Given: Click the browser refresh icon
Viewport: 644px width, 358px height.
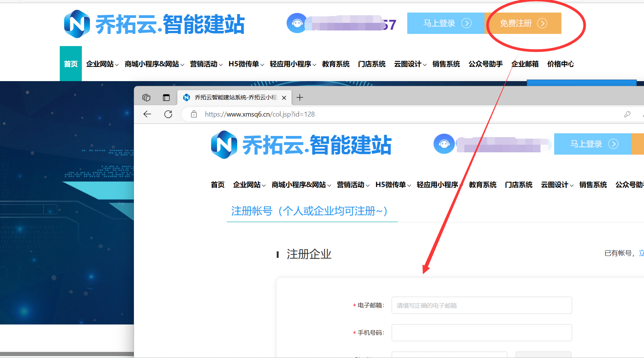Looking at the screenshot, I should pyautogui.click(x=168, y=114).
